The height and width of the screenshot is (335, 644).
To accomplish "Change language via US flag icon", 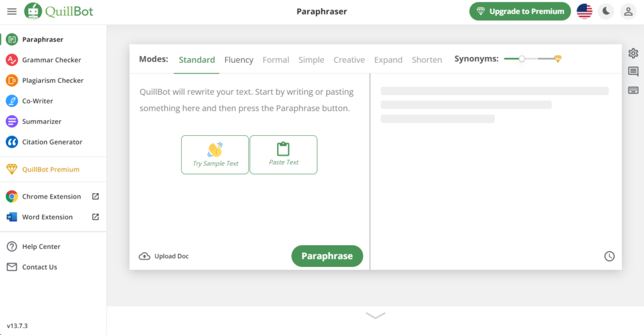I will point(584,11).
